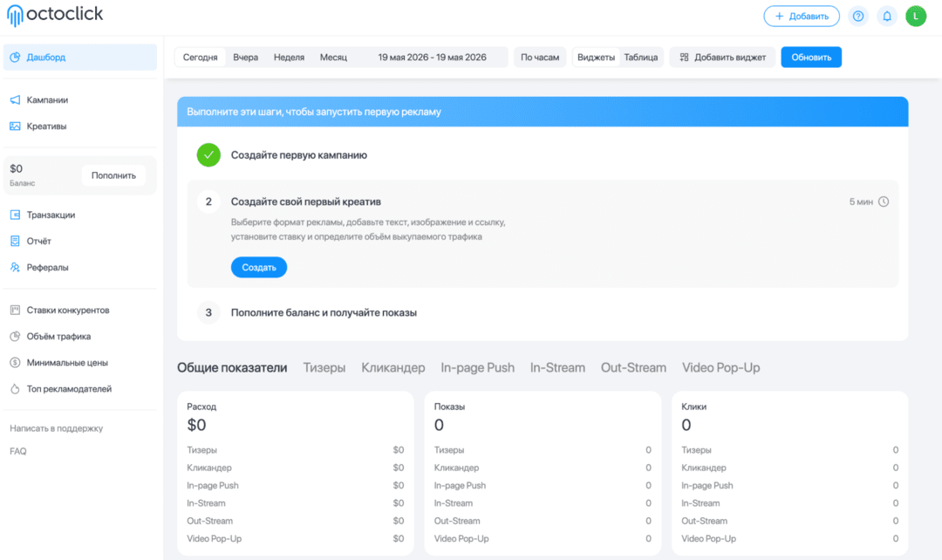Select the Вчера period
The width and height of the screenshot is (942, 560).
pos(246,57)
